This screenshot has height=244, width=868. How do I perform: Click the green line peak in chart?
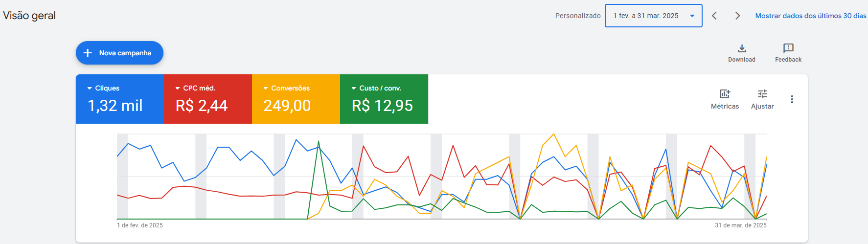319,142
